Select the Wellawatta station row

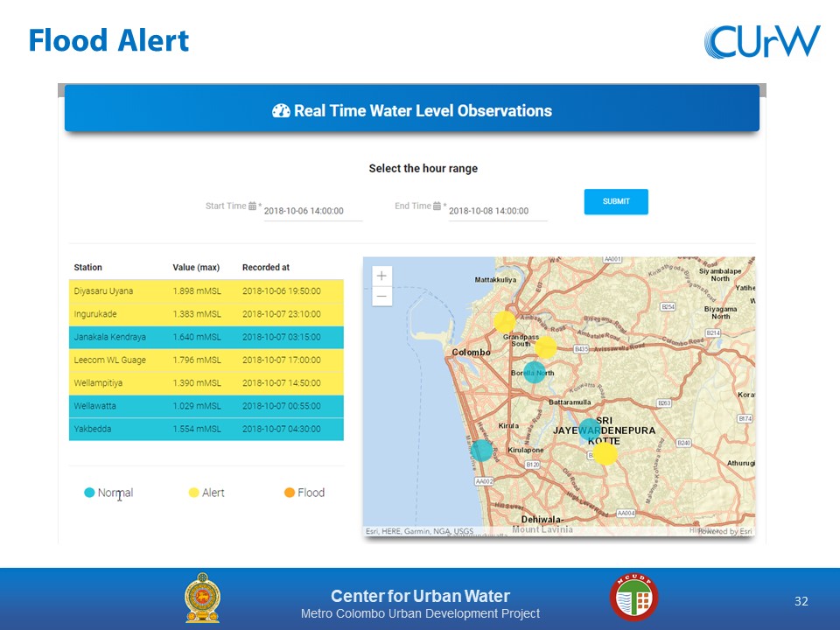pos(206,406)
